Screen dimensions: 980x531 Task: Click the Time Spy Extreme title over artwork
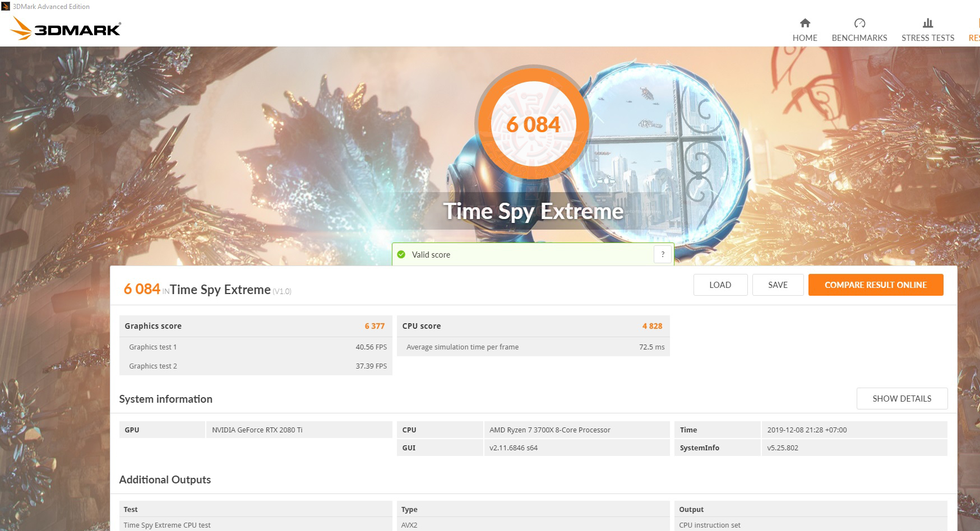click(x=533, y=211)
